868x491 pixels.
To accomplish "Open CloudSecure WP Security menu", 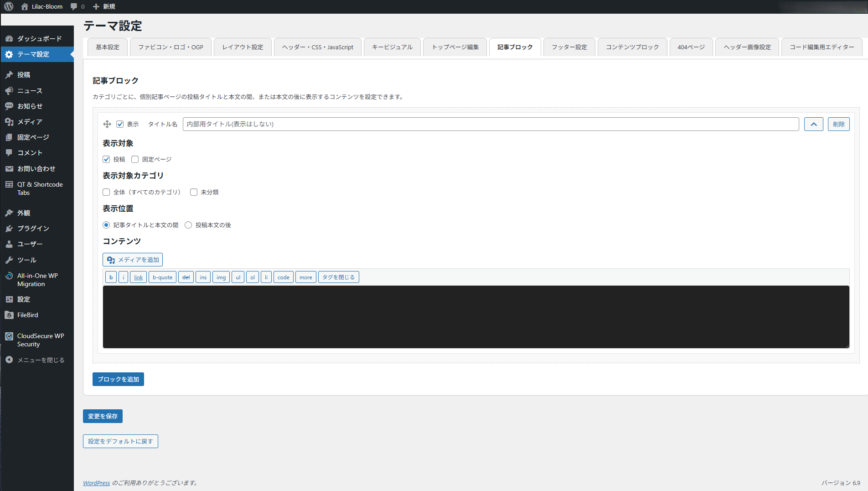I will coord(40,340).
